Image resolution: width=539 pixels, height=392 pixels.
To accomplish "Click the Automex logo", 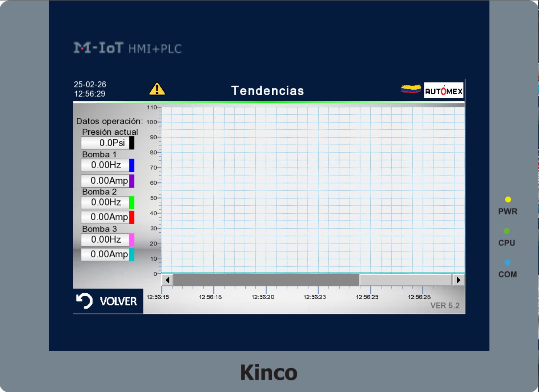I will point(444,90).
